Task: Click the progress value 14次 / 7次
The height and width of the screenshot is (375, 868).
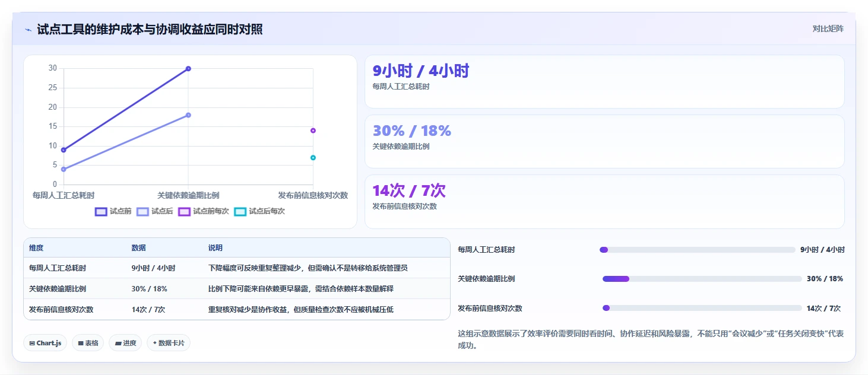Action: point(823,309)
